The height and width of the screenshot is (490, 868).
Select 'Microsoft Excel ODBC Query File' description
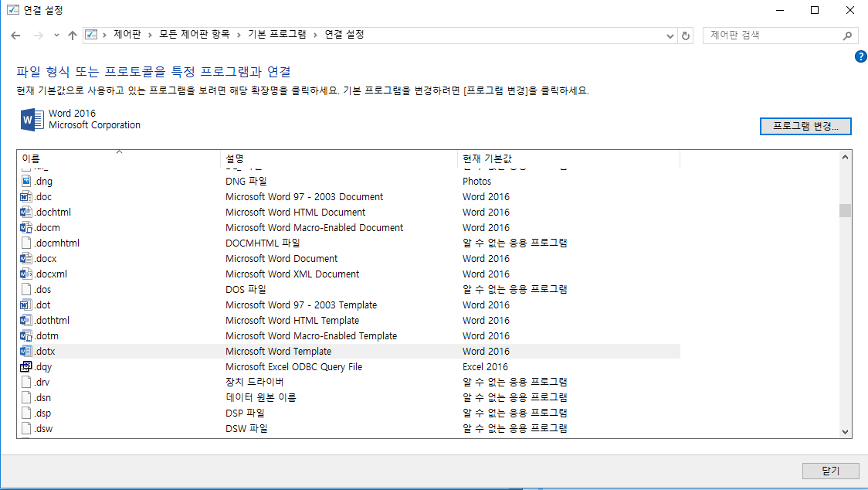pos(293,367)
